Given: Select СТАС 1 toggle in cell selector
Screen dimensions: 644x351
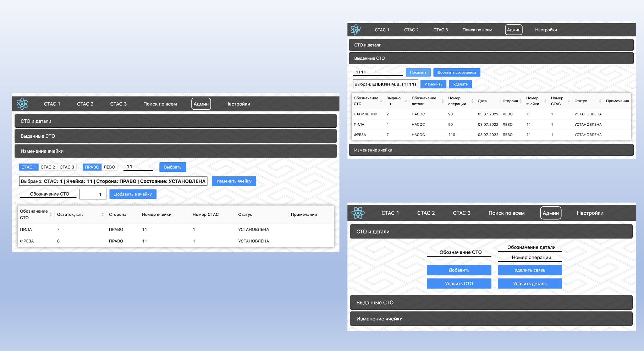Looking at the screenshot, I should click(x=29, y=167).
